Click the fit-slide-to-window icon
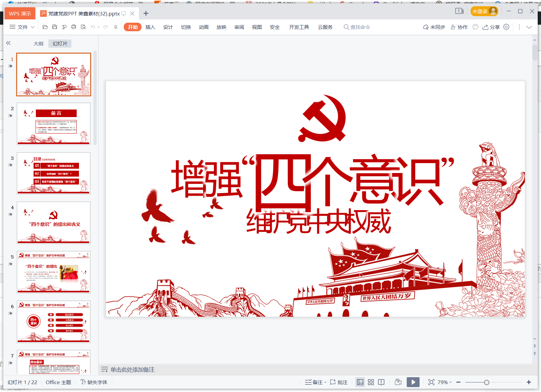Viewport: 541px width, 392px height. point(431,382)
